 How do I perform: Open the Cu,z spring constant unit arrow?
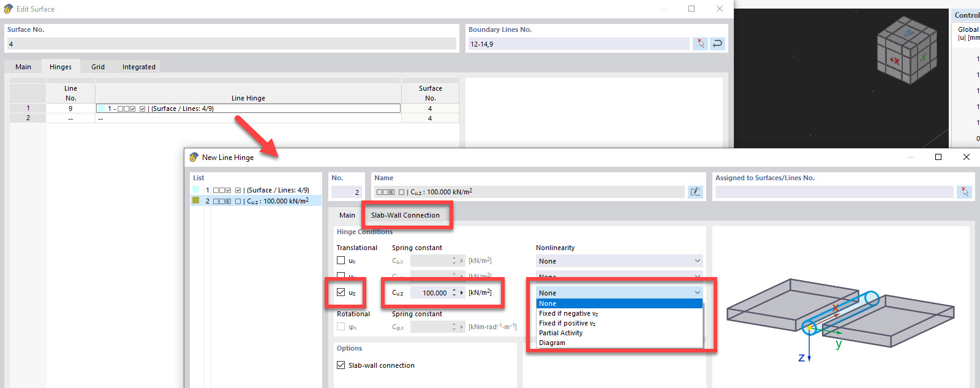tap(462, 292)
